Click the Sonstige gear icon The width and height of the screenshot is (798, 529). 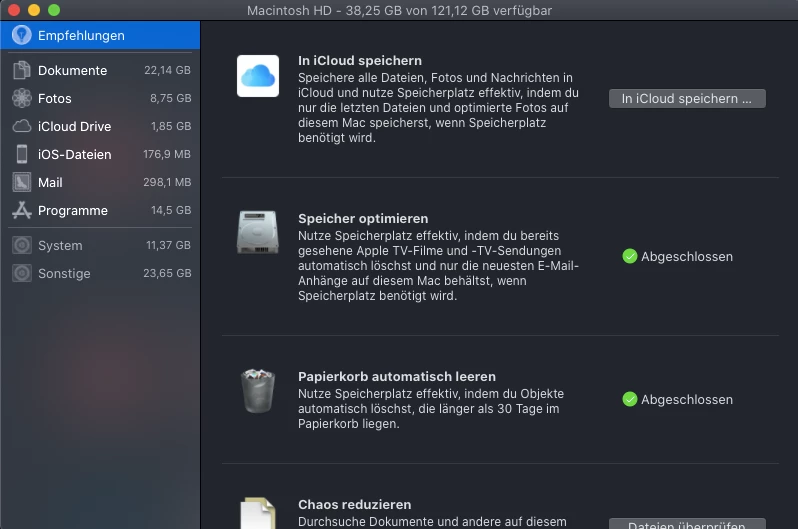[x=21, y=273]
